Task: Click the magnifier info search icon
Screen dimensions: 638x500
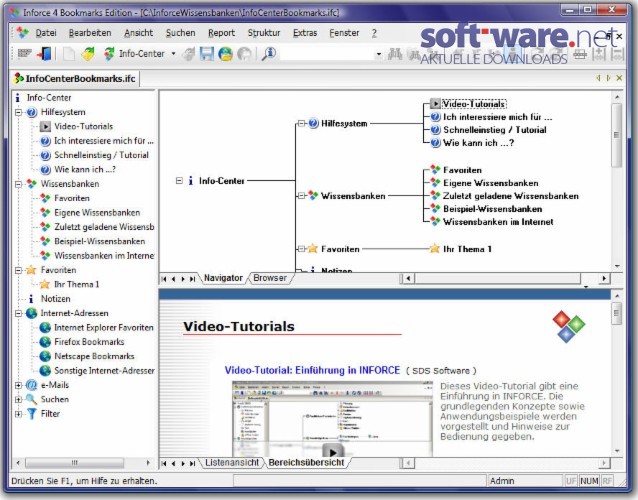Action: point(269,53)
